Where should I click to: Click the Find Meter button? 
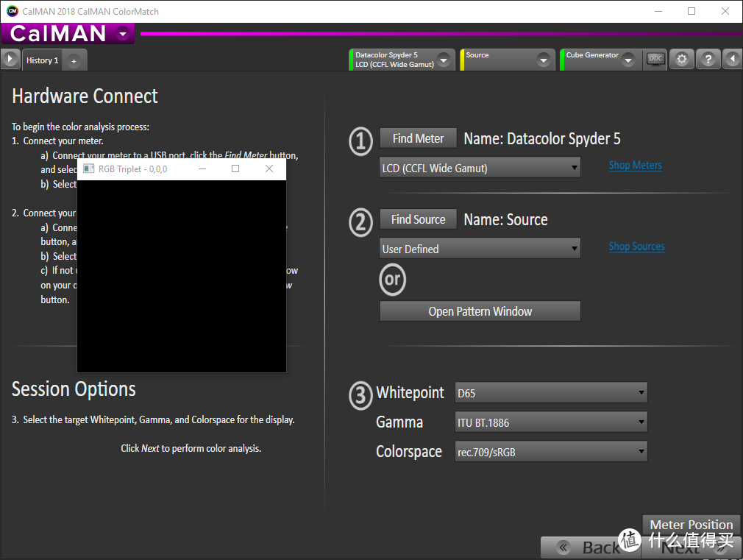coord(418,138)
